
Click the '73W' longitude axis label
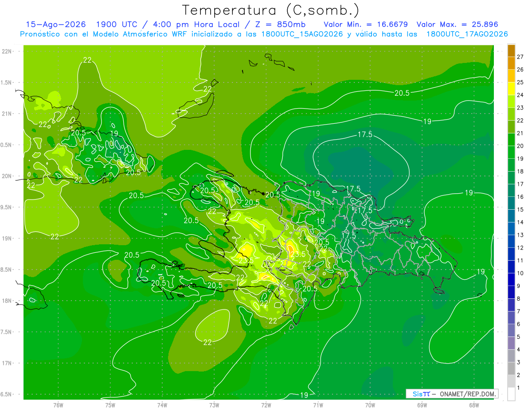[x=214, y=405]
